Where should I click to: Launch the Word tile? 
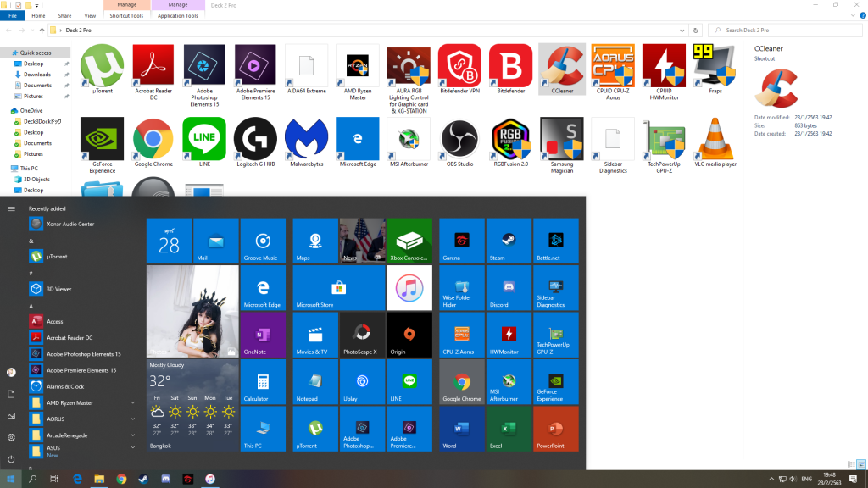coord(462,429)
